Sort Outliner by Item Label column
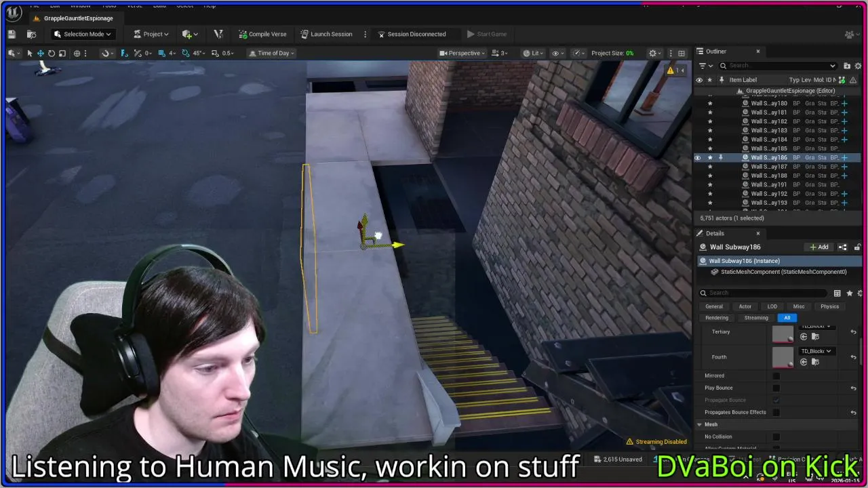Image resolution: width=868 pixels, height=488 pixels. pyautogui.click(x=743, y=80)
